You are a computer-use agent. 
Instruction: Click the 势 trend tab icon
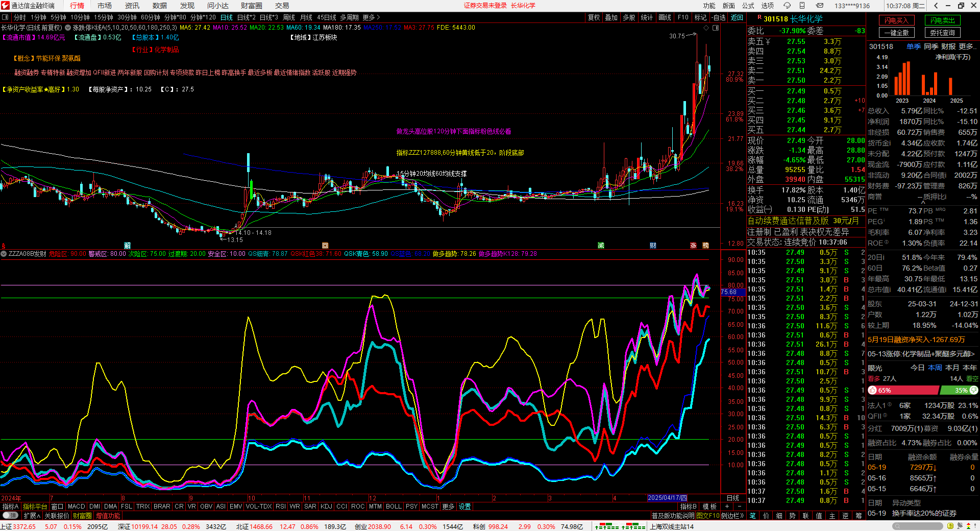pos(792,516)
